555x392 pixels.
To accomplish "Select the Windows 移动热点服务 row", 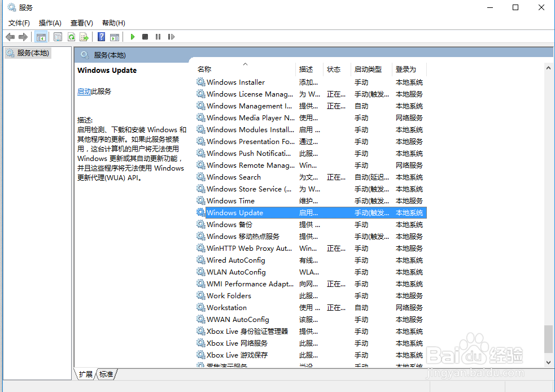I will point(311,237).
